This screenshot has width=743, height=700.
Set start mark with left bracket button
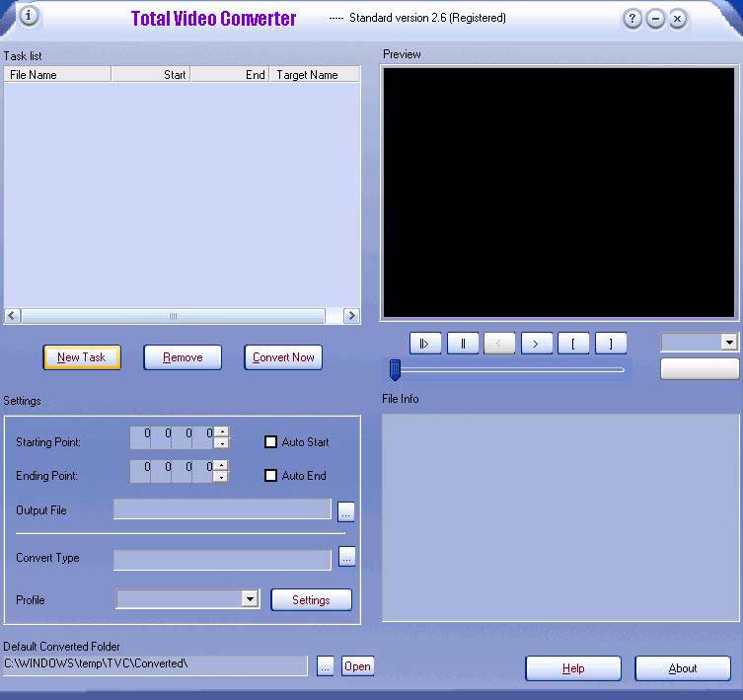point(573,344)
